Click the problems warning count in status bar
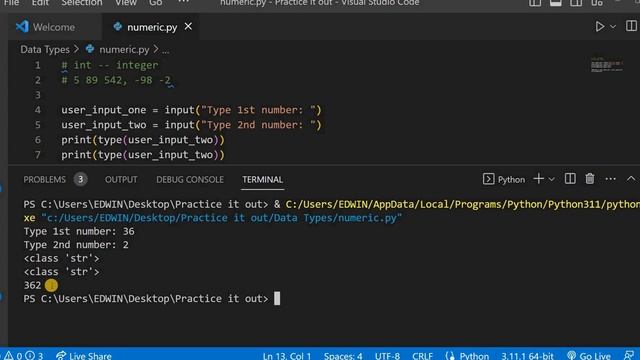This screenshot has width=640, height=360. coord(24,356)
